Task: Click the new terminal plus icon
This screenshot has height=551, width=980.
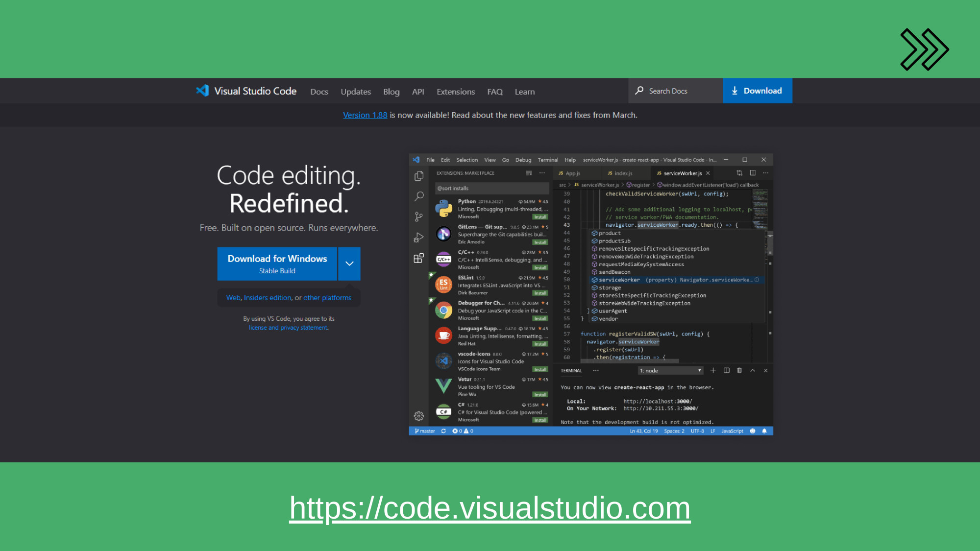Action: tap(713, 370)
